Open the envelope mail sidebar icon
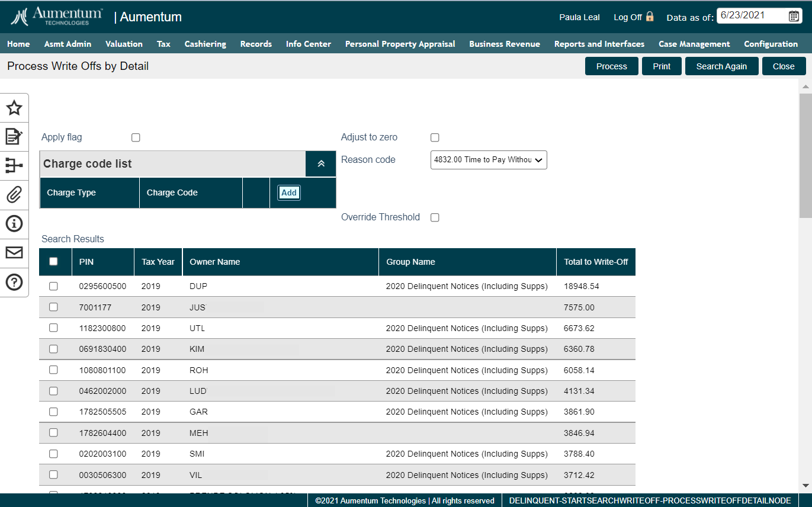This screenshot has width=812, height=507. (x=14, y=253)
